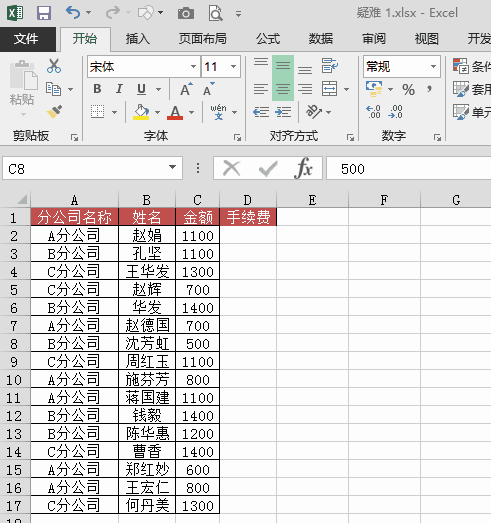
Task: Click the Paste clipboard icon
Action: coord(23,75)
